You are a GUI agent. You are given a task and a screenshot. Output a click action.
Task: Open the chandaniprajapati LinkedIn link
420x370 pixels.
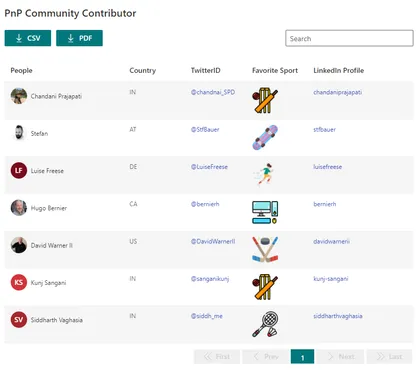(x=338, y=92)
